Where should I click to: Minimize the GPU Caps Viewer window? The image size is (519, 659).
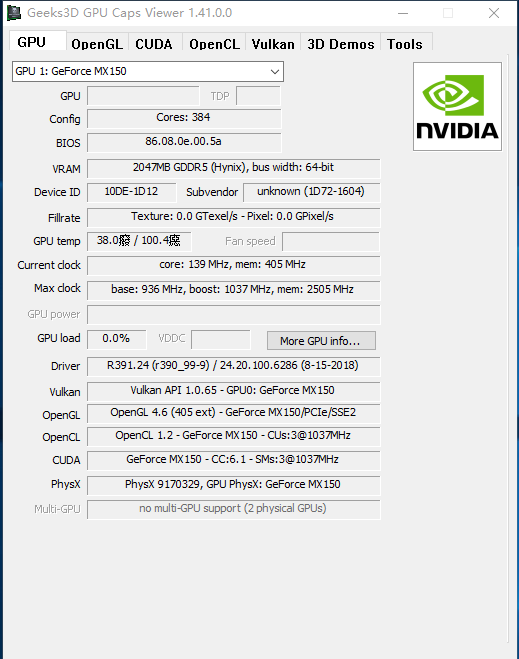point(403,13)
